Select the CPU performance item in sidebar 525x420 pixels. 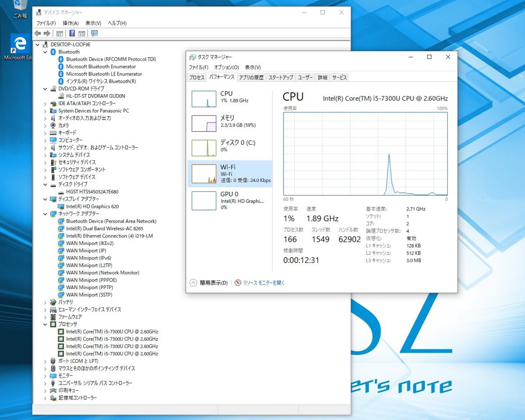(230, 99)
